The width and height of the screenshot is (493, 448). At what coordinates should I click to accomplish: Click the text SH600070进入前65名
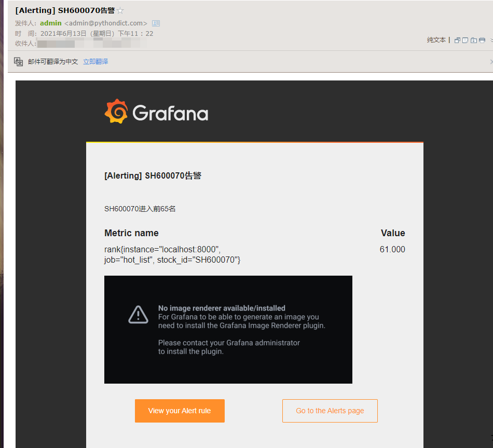point(140,209)
